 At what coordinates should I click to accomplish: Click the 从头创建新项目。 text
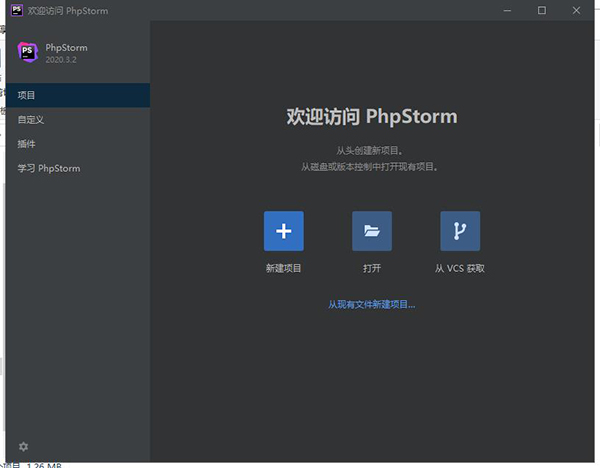point(370,151)
